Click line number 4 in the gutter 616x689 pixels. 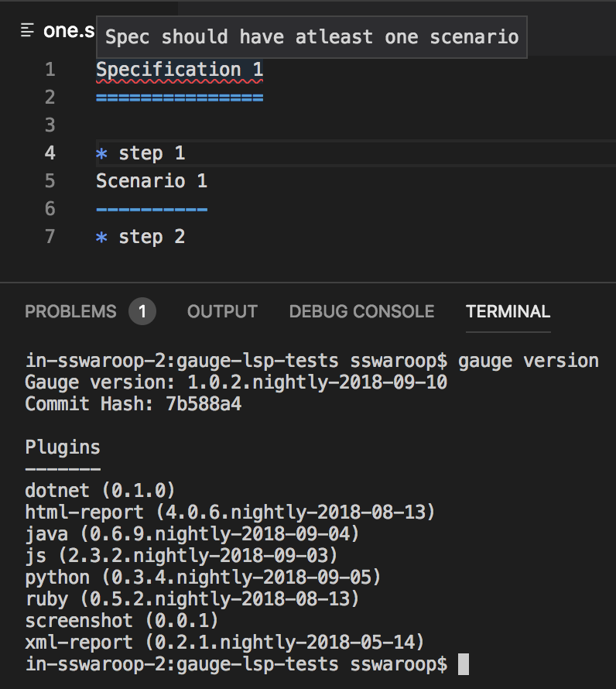(50, 153)
